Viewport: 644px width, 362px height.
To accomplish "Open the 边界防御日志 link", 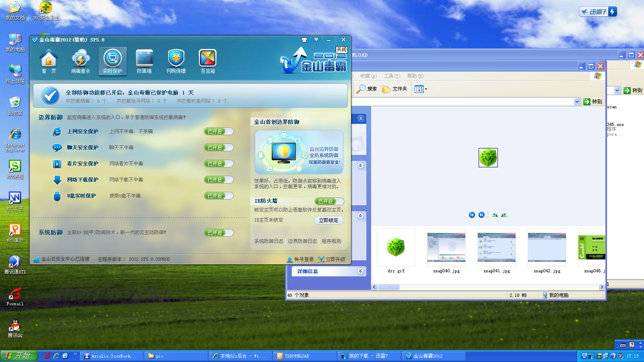I will (302, 241).
